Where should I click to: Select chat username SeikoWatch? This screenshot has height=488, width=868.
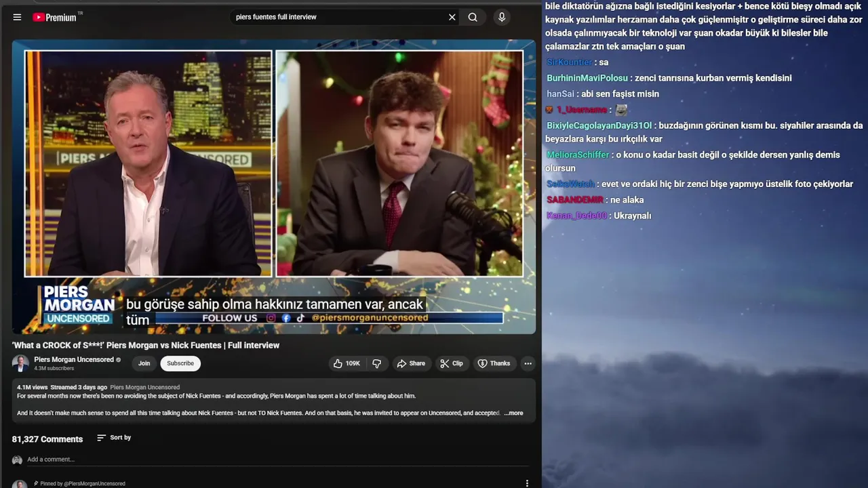(x=570, y=184)
